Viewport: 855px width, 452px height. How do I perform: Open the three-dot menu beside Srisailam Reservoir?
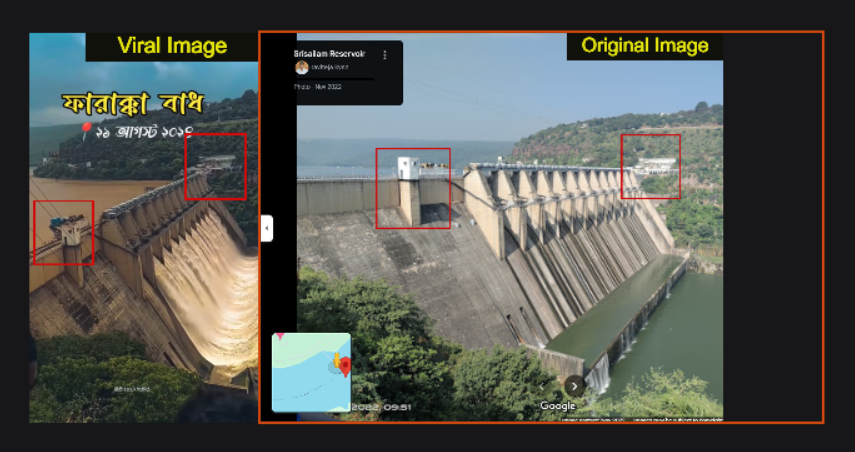(x=385, y=55)
